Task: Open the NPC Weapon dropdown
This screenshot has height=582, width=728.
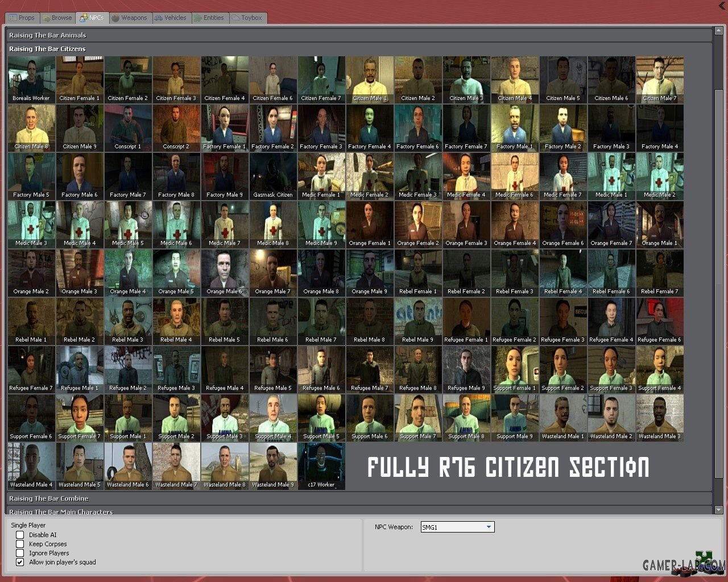Action: tap(457, 527)
